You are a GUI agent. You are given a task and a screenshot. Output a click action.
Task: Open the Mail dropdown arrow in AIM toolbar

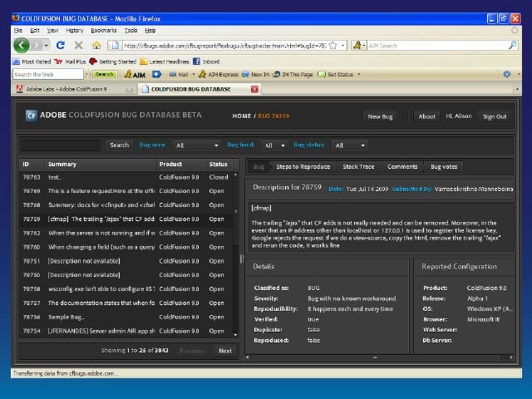click(x=194, y=74)
